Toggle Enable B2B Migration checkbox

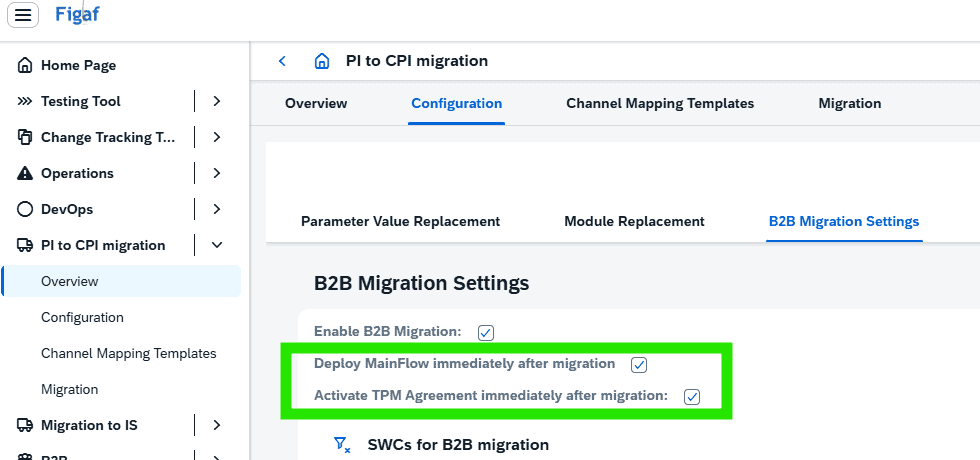click(x=486, y=332)
